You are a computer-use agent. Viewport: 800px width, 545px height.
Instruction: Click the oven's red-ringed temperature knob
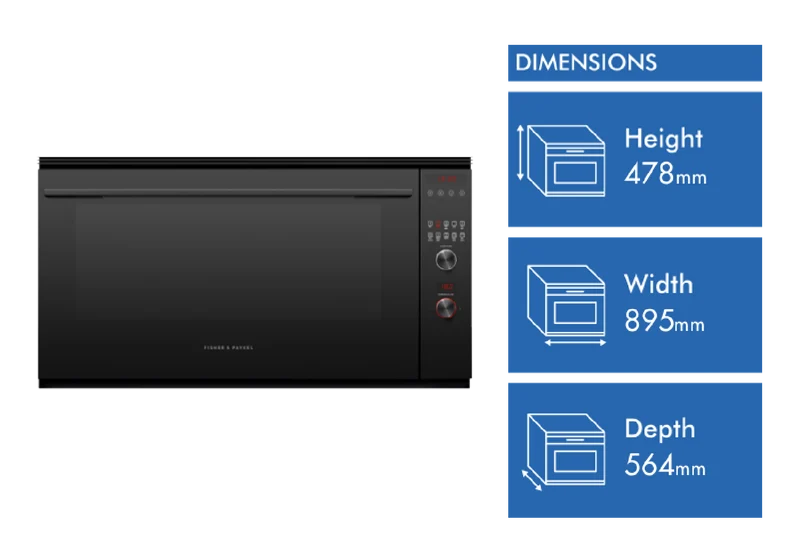(446, 307)
